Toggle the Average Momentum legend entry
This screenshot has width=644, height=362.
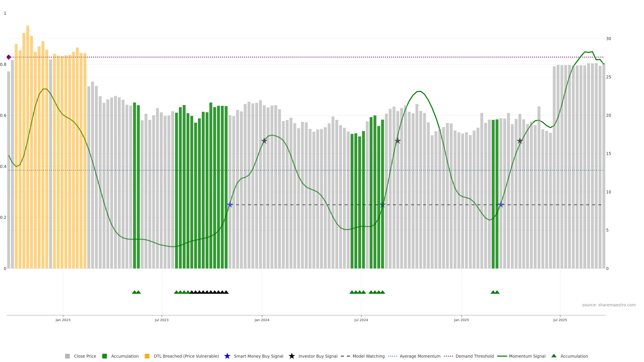(420, 356)
